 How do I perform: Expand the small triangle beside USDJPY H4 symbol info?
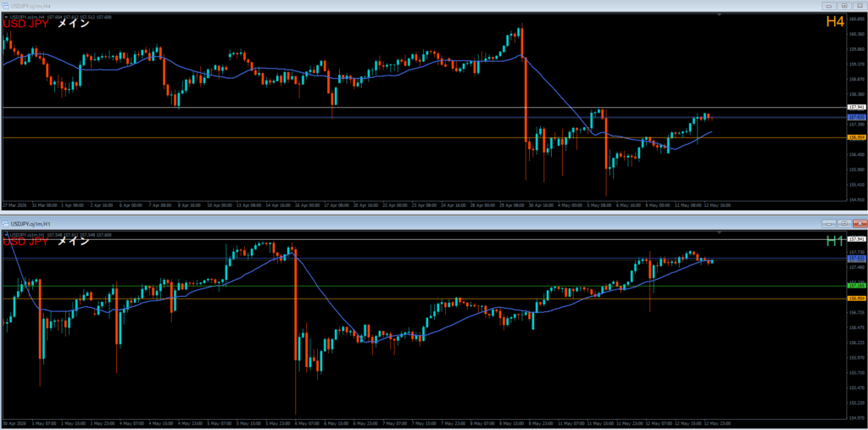(x=6, y=17)
